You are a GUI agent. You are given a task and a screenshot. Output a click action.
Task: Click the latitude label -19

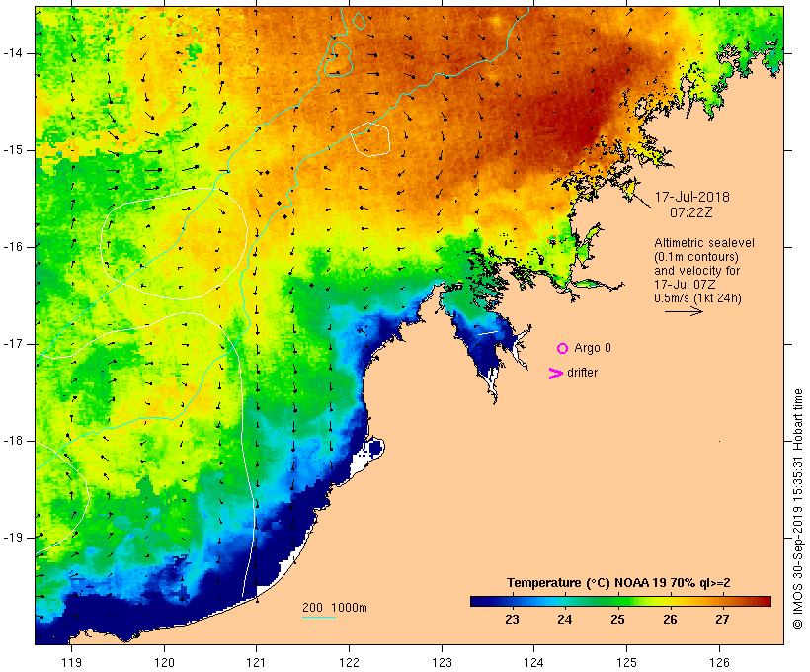click(13, 538)
